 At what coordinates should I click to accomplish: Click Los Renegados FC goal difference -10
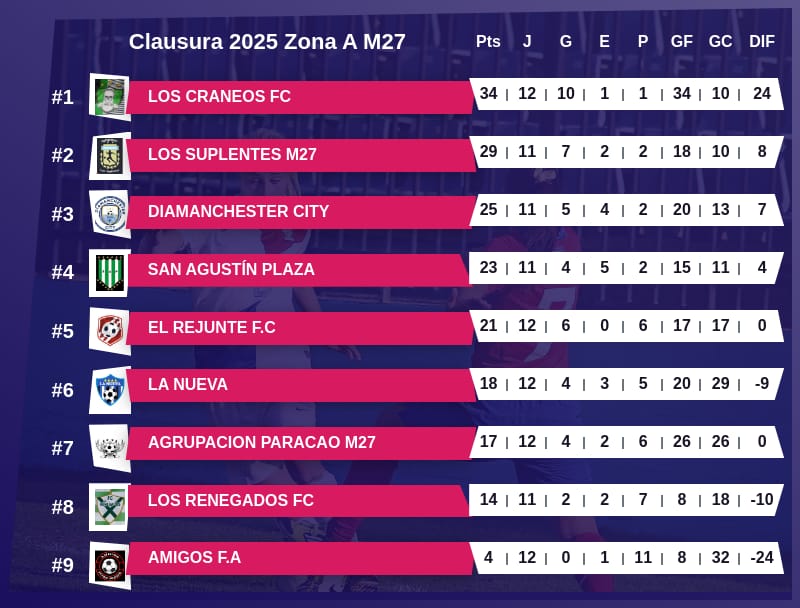[762, 500]
